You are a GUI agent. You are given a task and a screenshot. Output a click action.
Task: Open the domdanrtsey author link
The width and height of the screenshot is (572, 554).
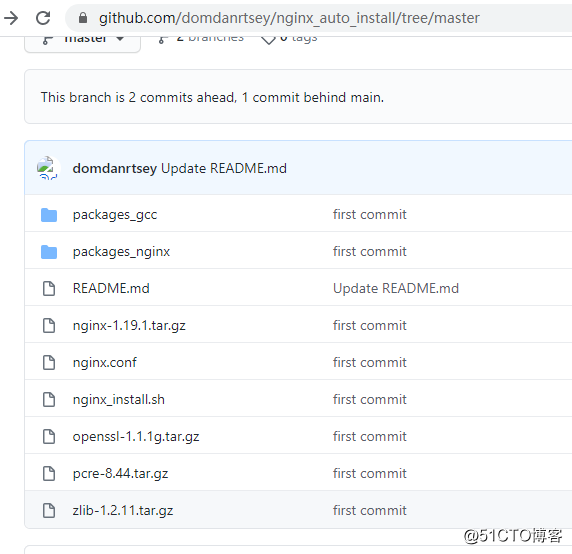click(x=115, y=168)
